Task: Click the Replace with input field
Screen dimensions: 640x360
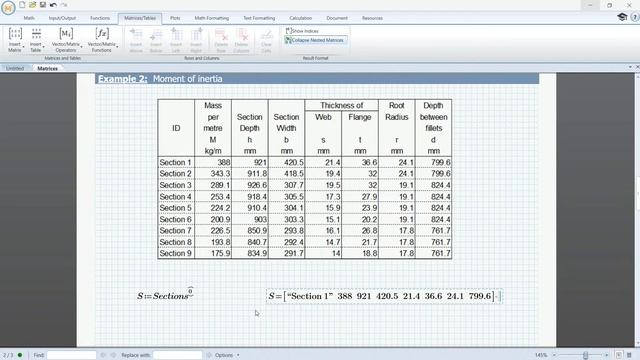Action: 178,355
